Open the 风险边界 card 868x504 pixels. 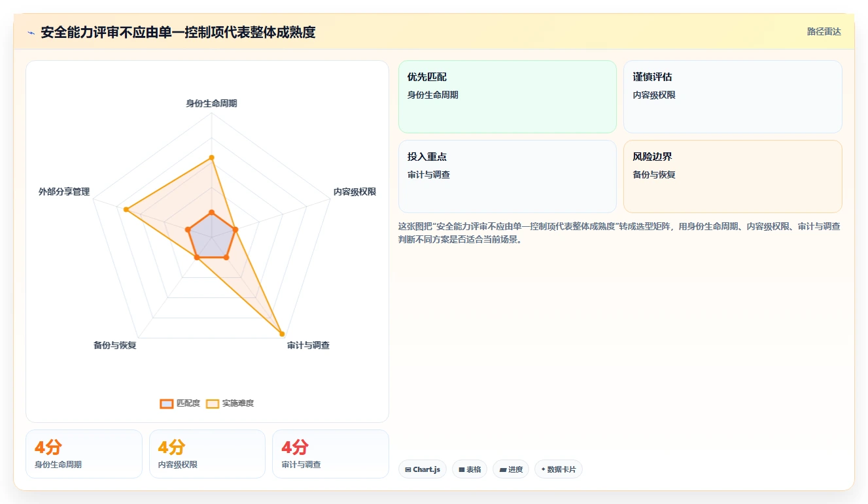pyautogui.click(x=733, y=176)
